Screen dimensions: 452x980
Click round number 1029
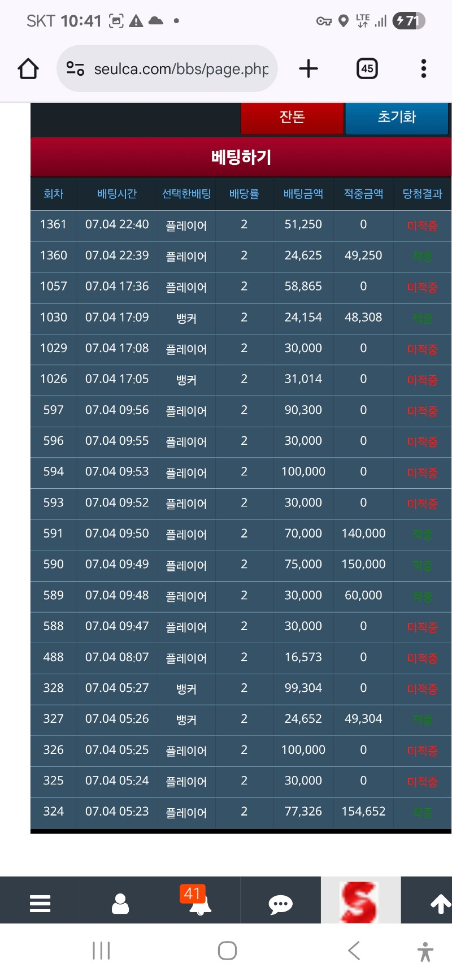point(54,348)
